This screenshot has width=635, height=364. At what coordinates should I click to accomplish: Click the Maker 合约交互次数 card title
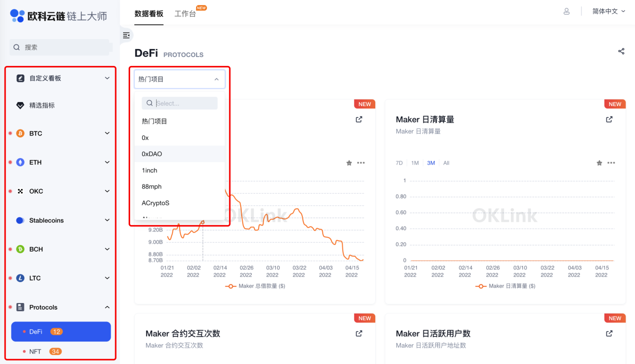click(183, 333)
